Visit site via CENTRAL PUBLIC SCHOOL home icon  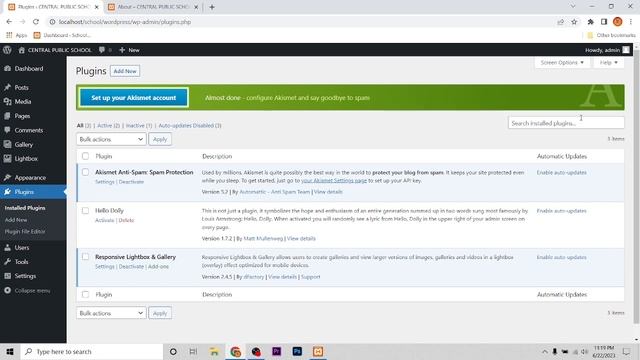55,50
